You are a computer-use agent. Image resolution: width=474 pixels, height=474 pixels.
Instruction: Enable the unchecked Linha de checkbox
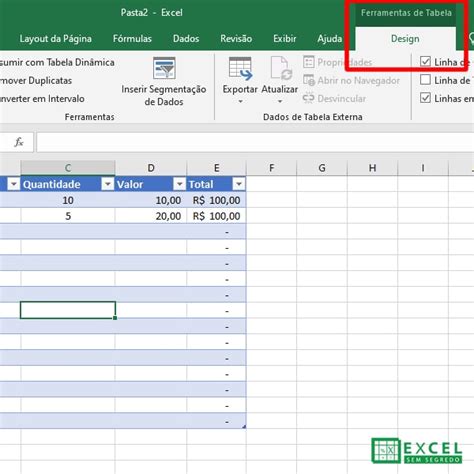pyautogui.click(x=425, y=80)
